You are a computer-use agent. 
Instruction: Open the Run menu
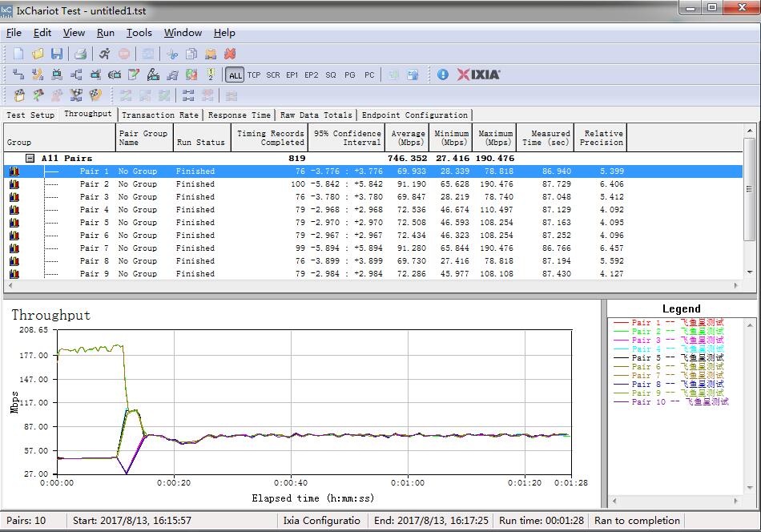pos(106,33)
